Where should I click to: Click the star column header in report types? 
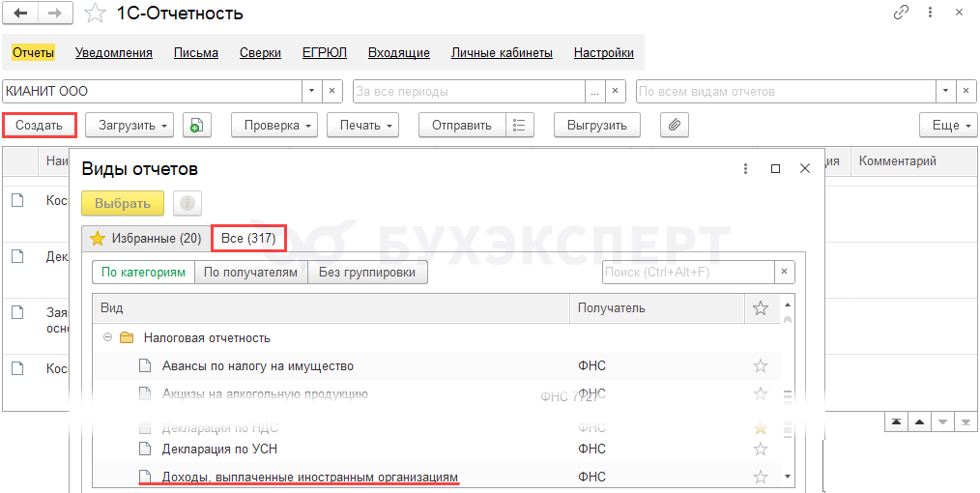(x=760, y=308)
